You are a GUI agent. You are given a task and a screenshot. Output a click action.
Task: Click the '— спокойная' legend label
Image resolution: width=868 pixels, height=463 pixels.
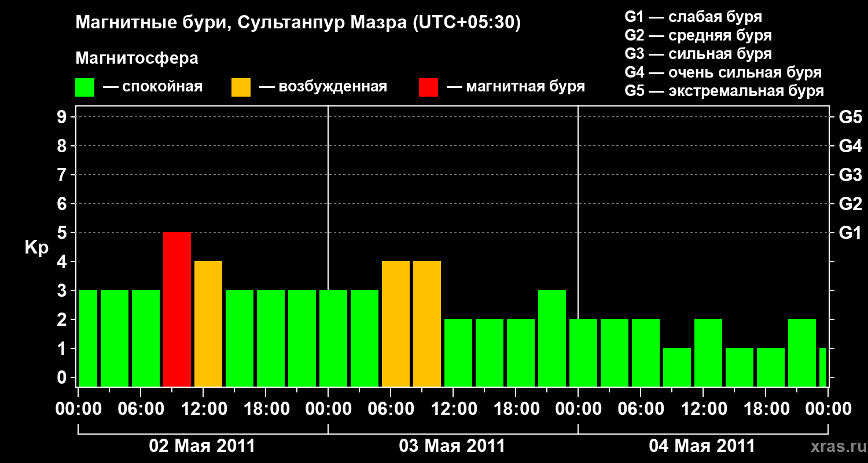coord(153,87)
